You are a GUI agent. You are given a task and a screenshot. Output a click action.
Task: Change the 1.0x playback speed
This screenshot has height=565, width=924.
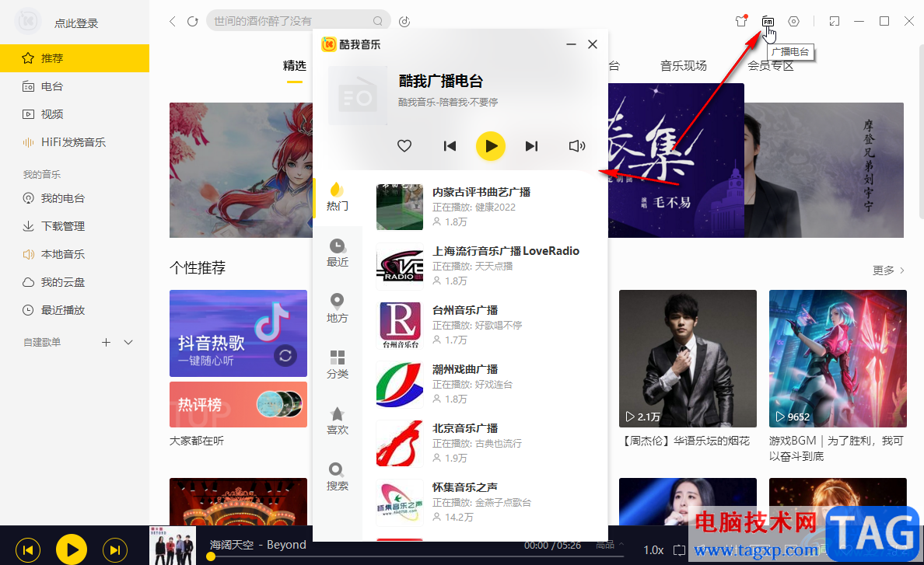click(653, 549)
